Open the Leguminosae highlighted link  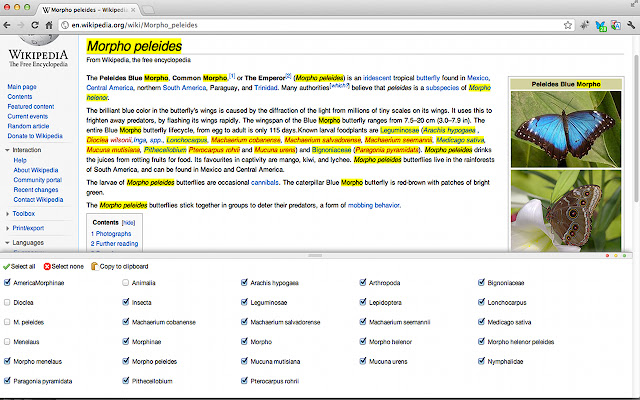pyautogui.click(x=399, y=130)
